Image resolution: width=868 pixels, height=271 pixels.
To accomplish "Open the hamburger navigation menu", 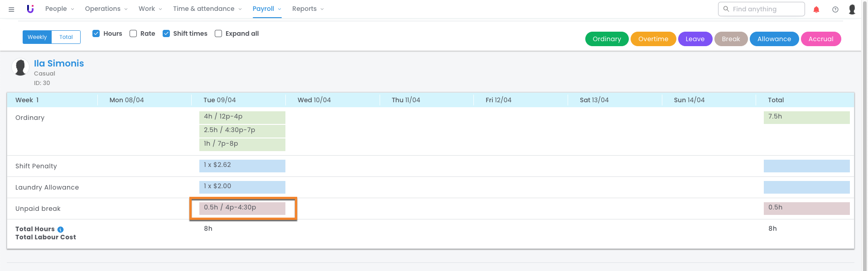I will (11, 9).
